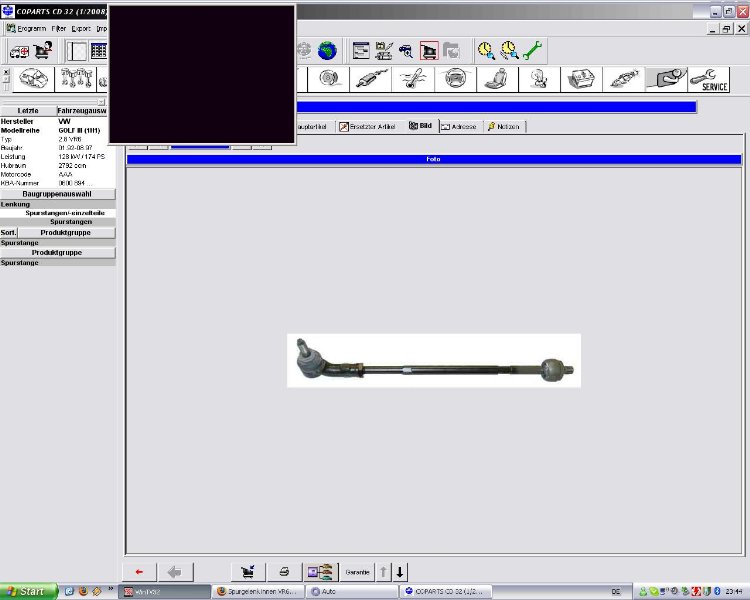Add to shopping cart at bottom
This screenshot has height=600, width=750.
tap(247, 572)
